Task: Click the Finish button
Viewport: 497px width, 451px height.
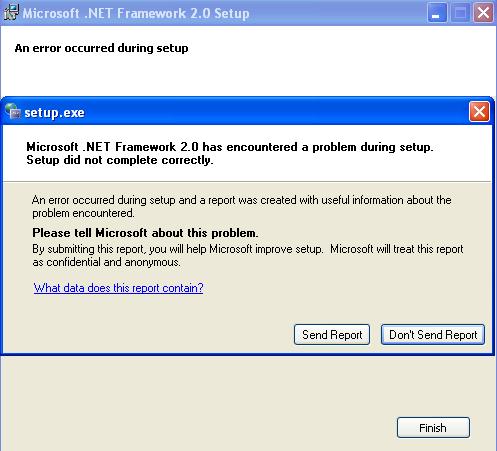Action: click(x=433, y=428)
